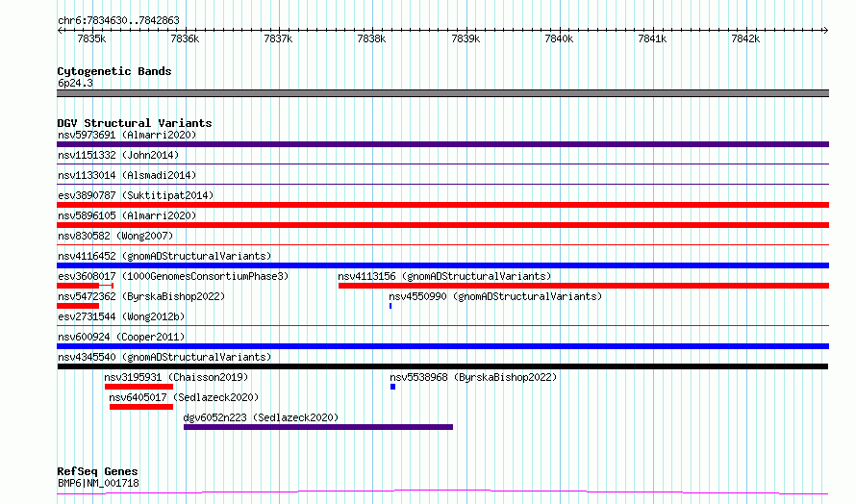Click the Cytogenetic Bands track title
Image resolution: width=856 pixels, height=504 pixels.
click(114, 71)
